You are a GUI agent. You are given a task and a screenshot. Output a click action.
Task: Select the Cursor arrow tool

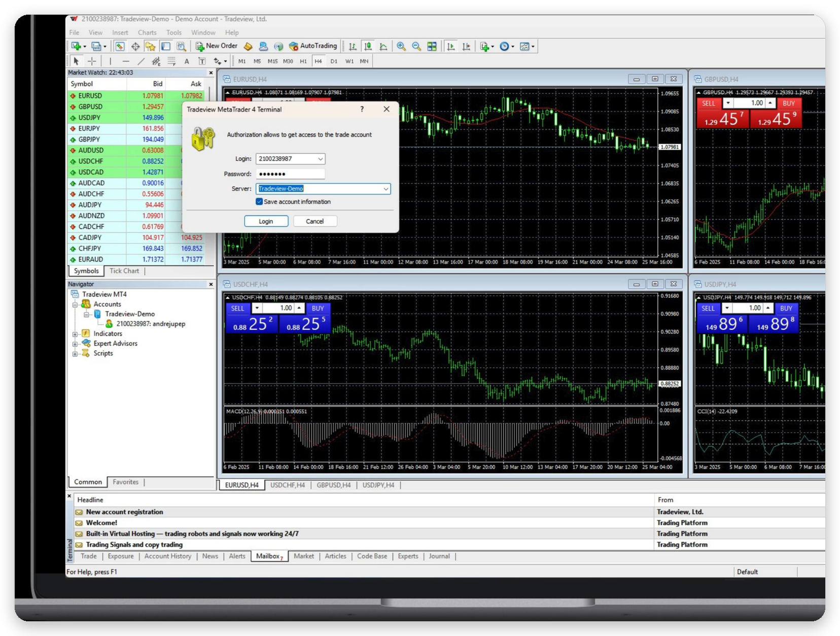pyautogui.click(x=76, y=61)
